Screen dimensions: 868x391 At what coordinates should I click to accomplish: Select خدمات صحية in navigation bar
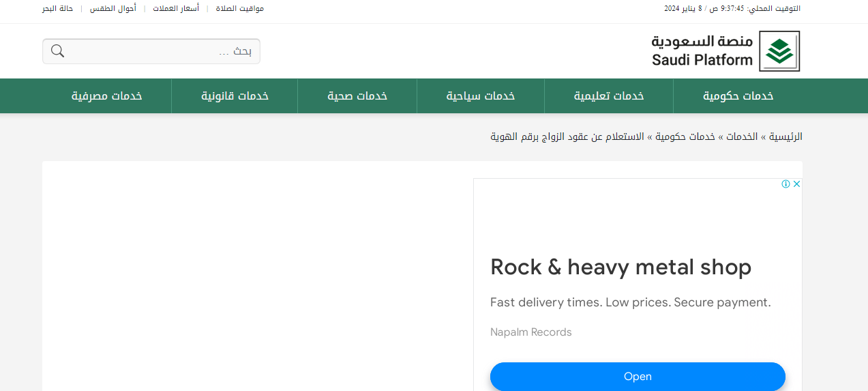[x=357, y=96]
